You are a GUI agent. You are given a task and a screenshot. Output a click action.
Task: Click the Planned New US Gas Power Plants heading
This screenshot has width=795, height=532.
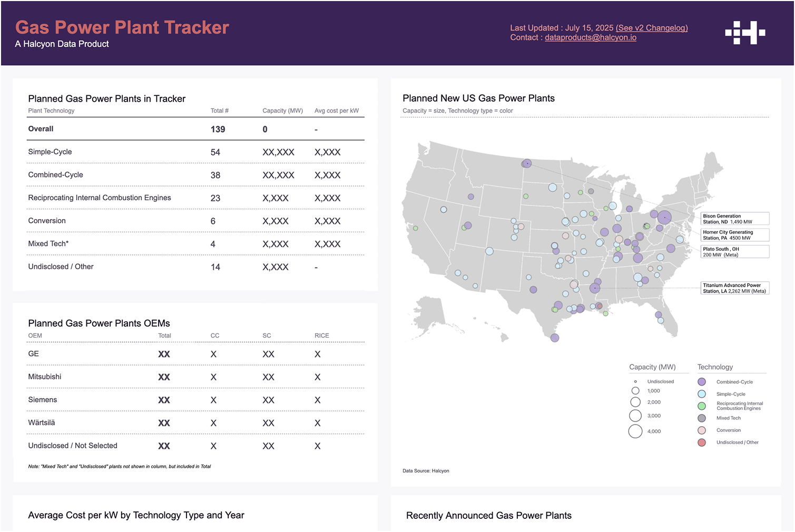pos(478,98)
